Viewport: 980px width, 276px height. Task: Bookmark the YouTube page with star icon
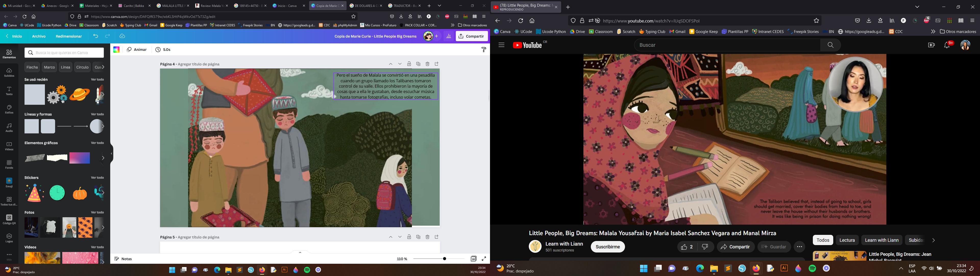tap(816, 21)
